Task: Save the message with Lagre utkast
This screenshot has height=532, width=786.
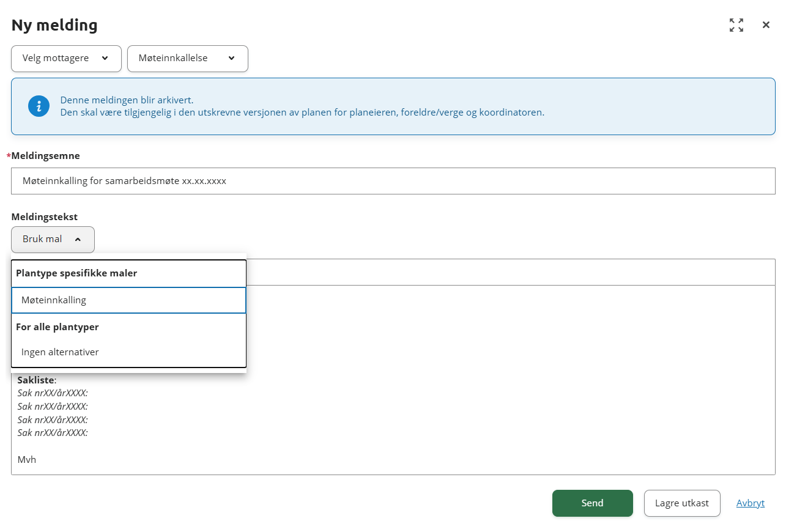Action: (x=681, y=503)
